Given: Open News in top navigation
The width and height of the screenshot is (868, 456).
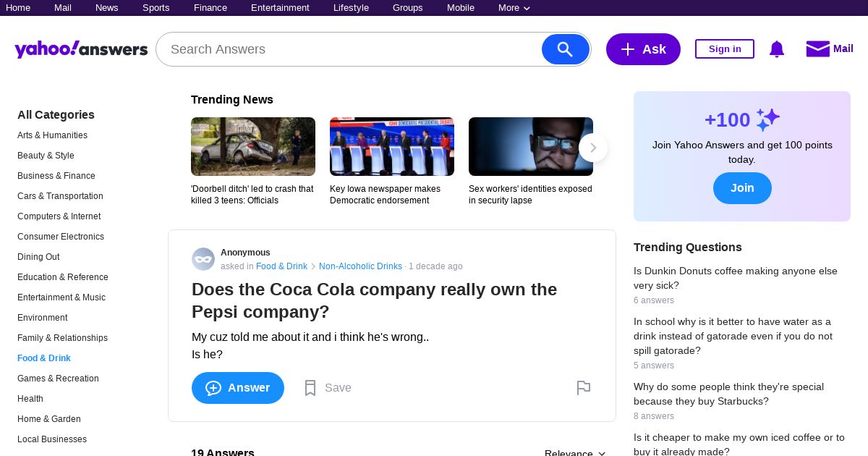Looking at the screenshot, I should point(107,8).
